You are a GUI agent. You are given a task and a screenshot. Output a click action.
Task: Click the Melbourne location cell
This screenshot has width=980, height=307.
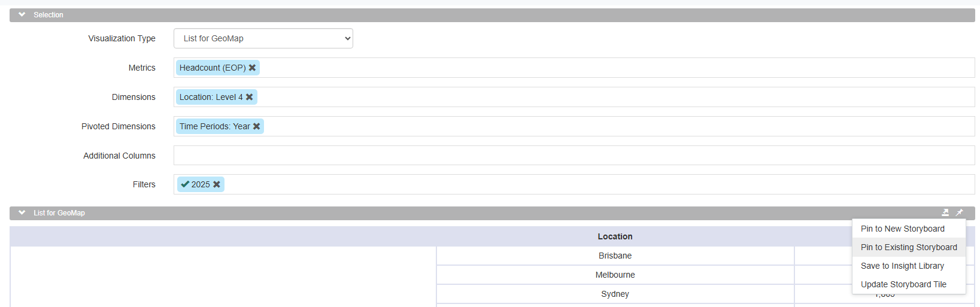pos(615,275)
